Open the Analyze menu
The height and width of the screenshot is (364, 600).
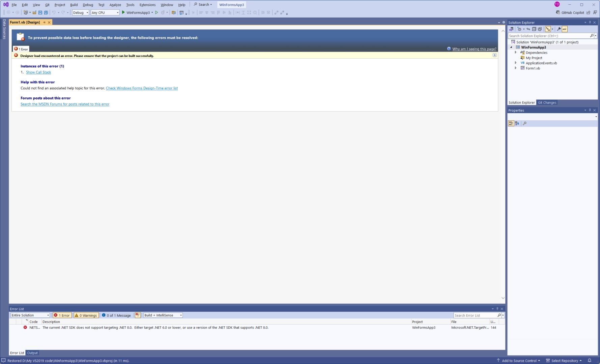[x=115, y=5]
